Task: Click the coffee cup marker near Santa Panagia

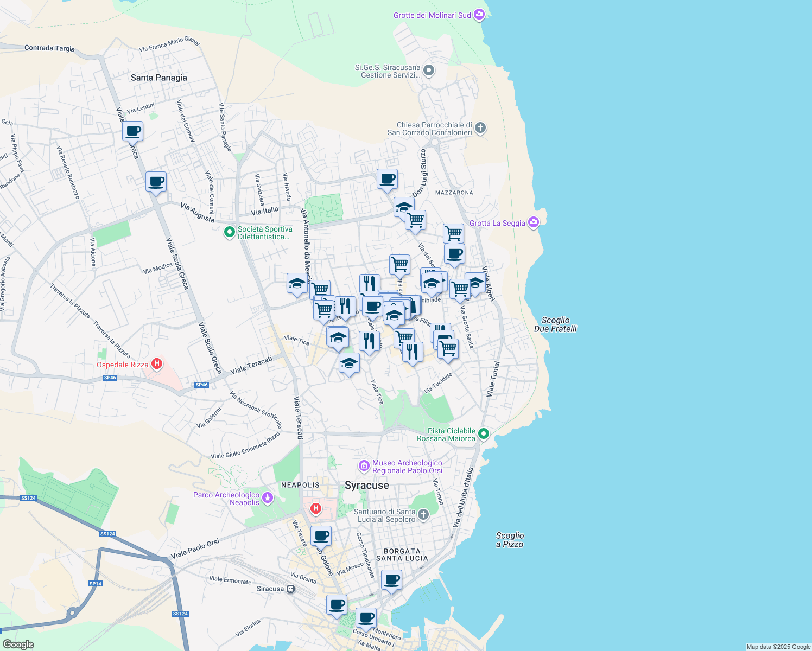Action: (x=133, y=130)
